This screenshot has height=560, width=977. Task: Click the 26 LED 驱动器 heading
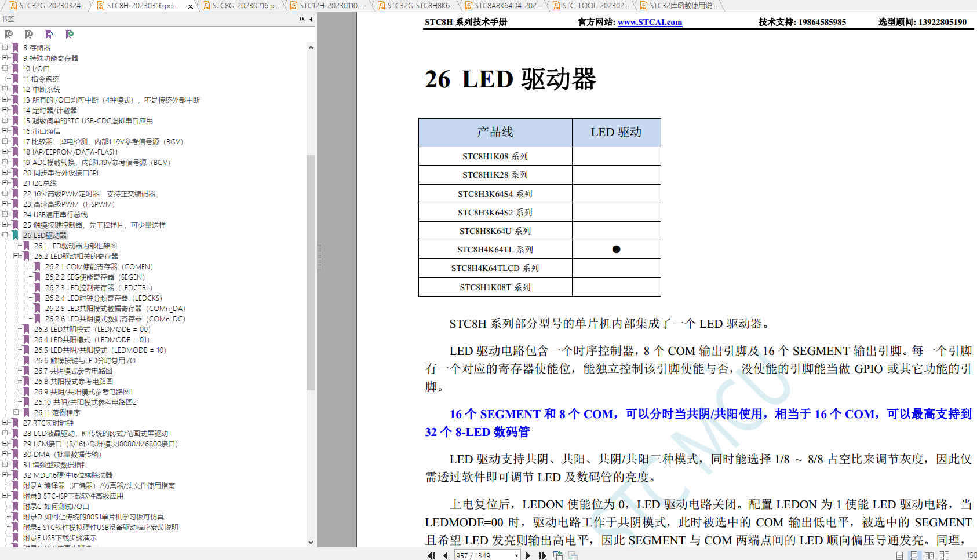(511, 79)
